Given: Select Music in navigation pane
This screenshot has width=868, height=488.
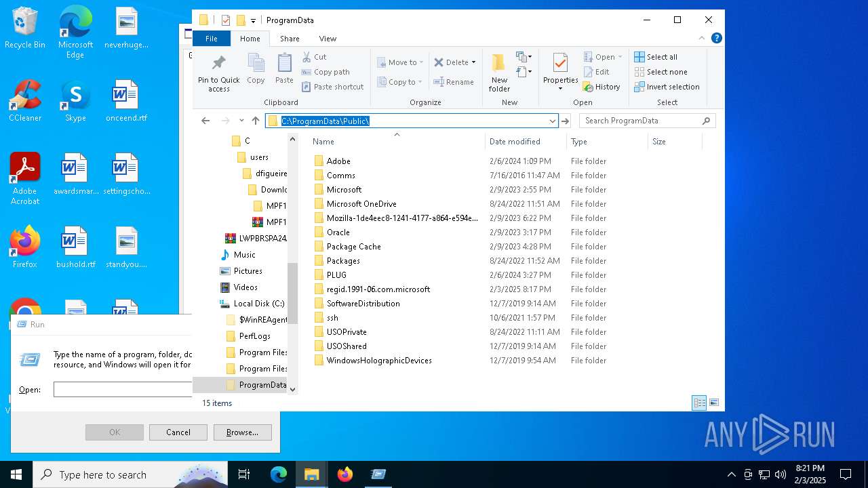Looking at the screenshot, I should click(x=244, y=255).
